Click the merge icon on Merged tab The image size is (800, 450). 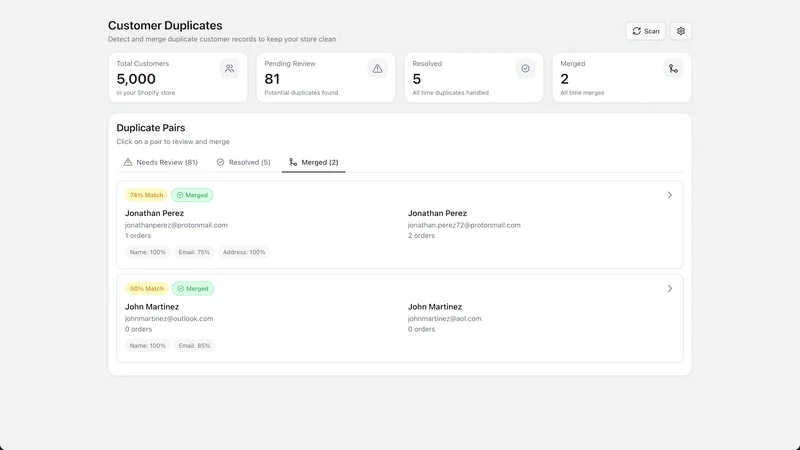tap(293, 162)
